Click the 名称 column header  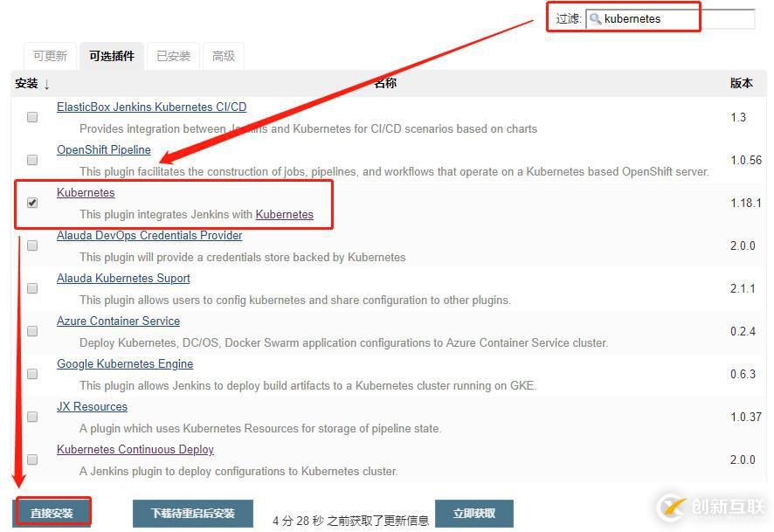(x=385, y=83)
